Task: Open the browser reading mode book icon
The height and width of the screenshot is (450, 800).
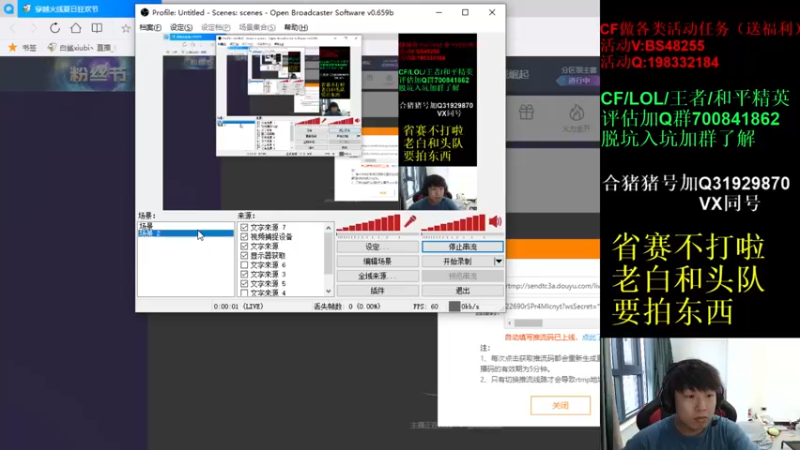Action: (96, 28)
